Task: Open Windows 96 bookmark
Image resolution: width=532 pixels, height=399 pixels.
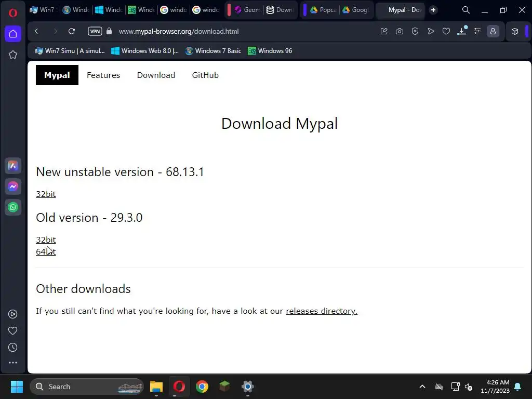Action: point(270,51)
